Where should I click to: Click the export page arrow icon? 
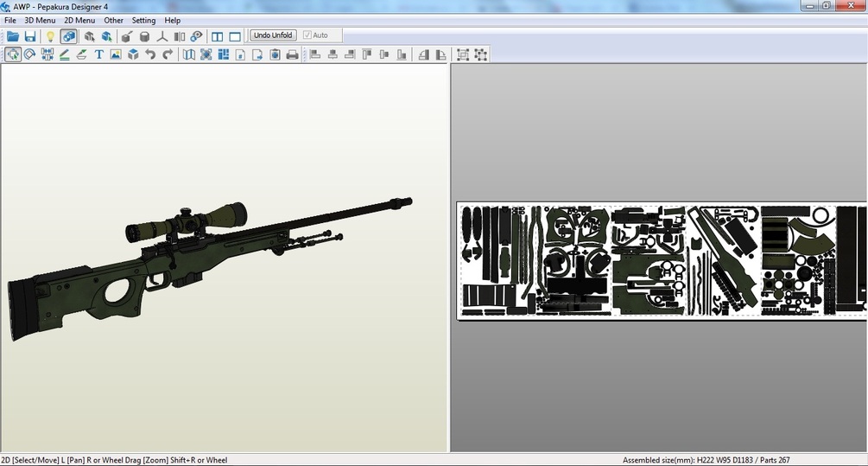(257, 54)
